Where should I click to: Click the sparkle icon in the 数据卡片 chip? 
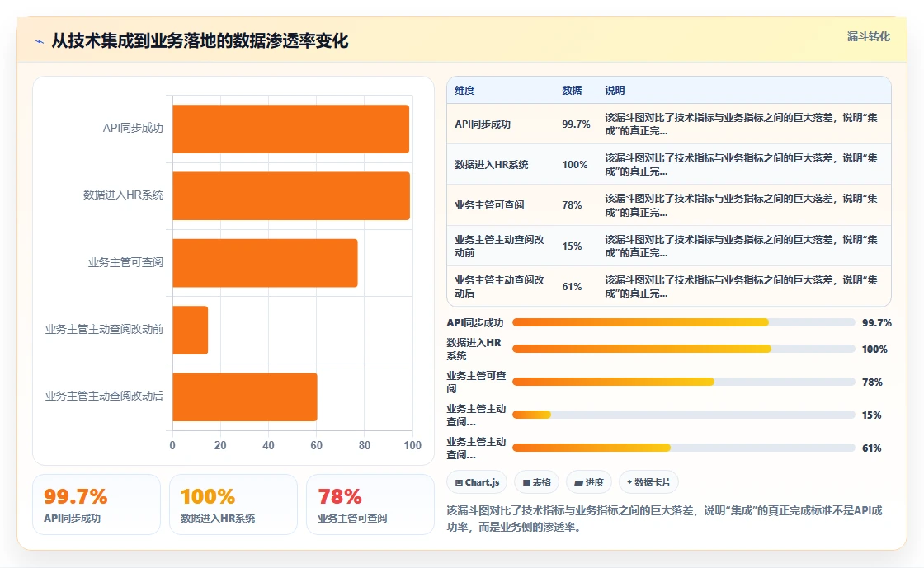click(629, 482)
